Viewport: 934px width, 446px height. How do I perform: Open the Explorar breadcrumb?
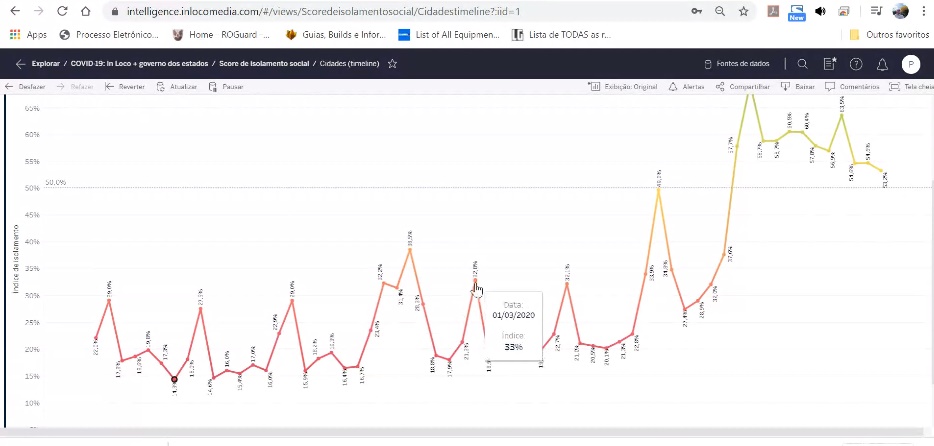pyautogui.click(x=46, y=64)
